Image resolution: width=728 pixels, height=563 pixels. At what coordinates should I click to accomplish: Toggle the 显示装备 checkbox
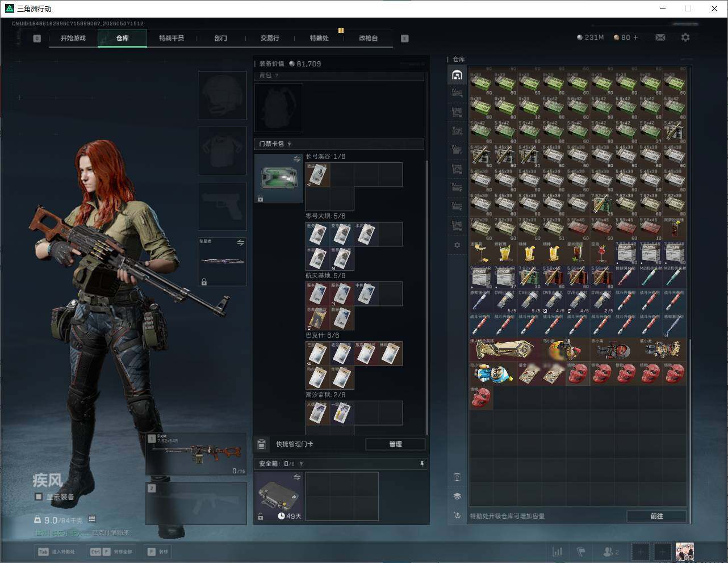click(x=39, y=497)
